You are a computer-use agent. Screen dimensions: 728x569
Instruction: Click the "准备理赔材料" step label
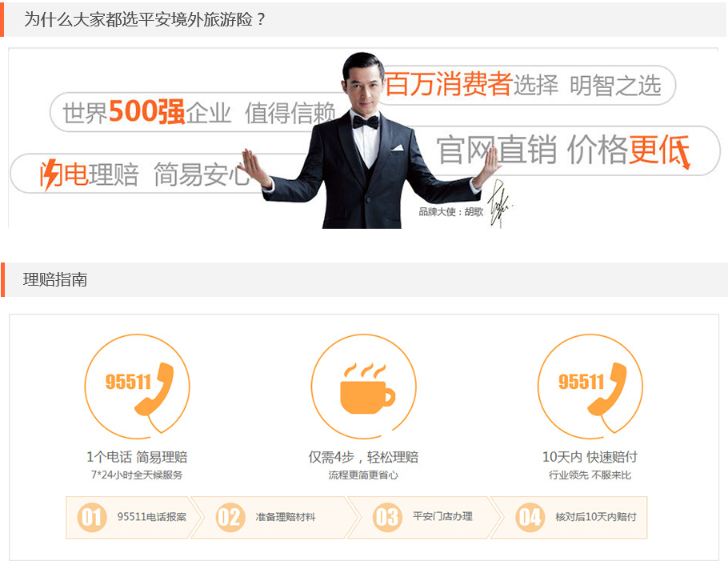click(x=286, y=517)
